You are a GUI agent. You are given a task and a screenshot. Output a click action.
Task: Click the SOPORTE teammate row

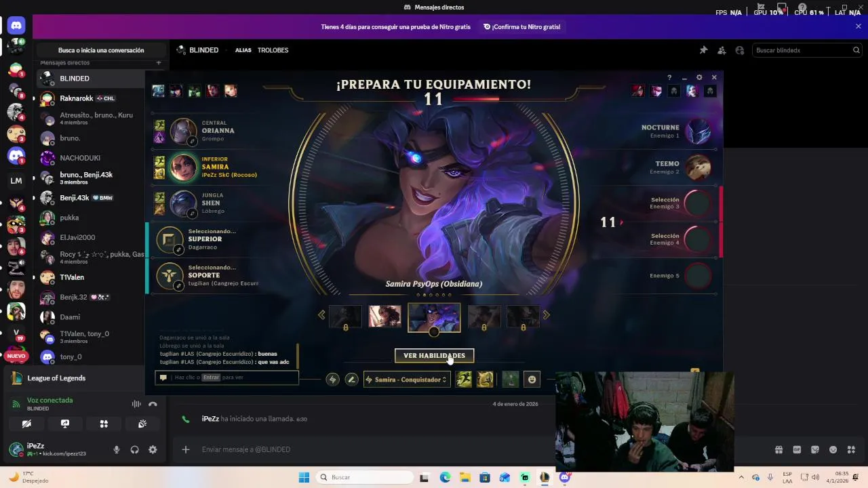click(205, 276)
